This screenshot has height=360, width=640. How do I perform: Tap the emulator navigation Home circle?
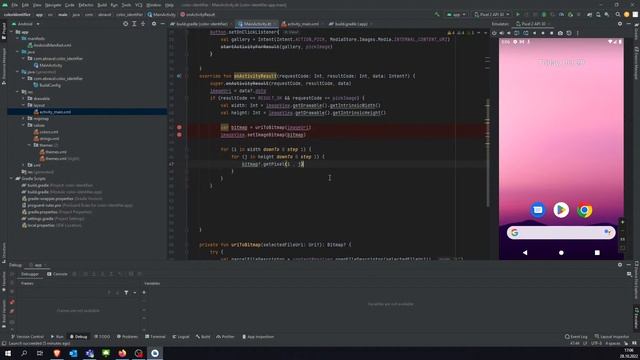click(561, 253)
